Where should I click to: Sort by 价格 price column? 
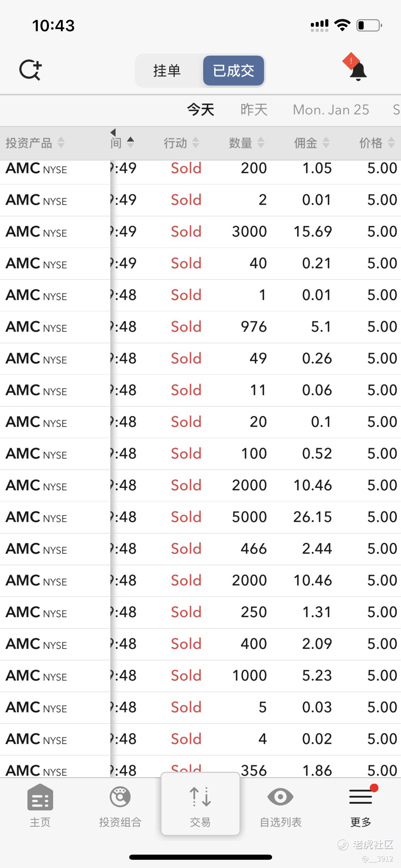point(377,143)
